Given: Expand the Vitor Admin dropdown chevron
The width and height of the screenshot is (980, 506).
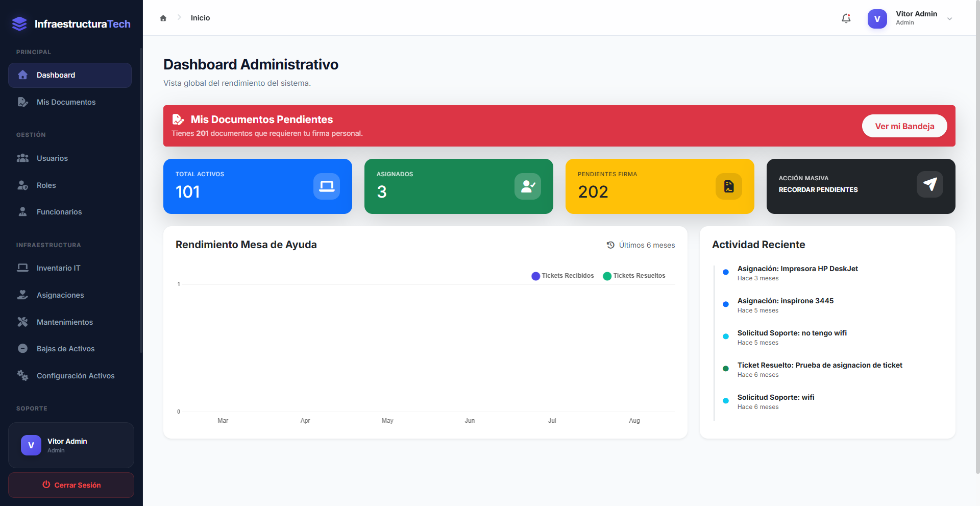Looking at the screenshot, I should pos(950,19).
